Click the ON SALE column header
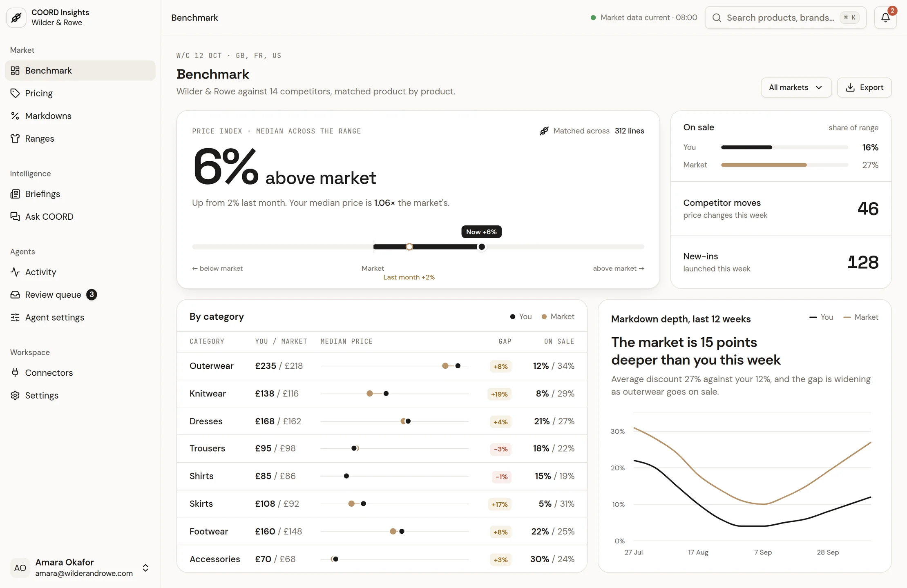This screenshot has width=907, height=588. (559, 341)
